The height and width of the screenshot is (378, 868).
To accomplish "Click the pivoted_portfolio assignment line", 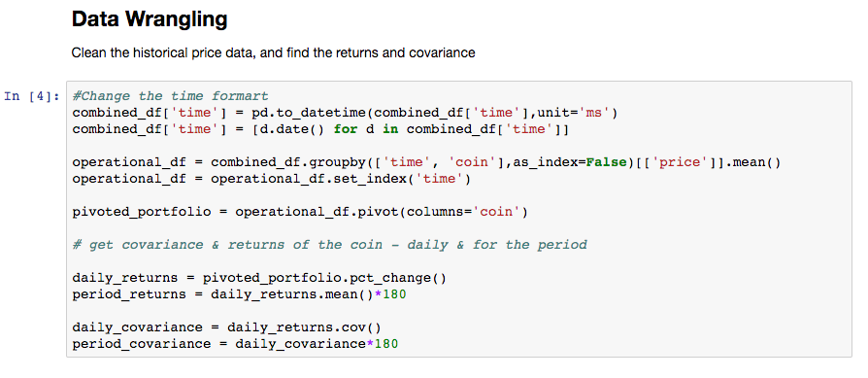I will pos(300,212).
